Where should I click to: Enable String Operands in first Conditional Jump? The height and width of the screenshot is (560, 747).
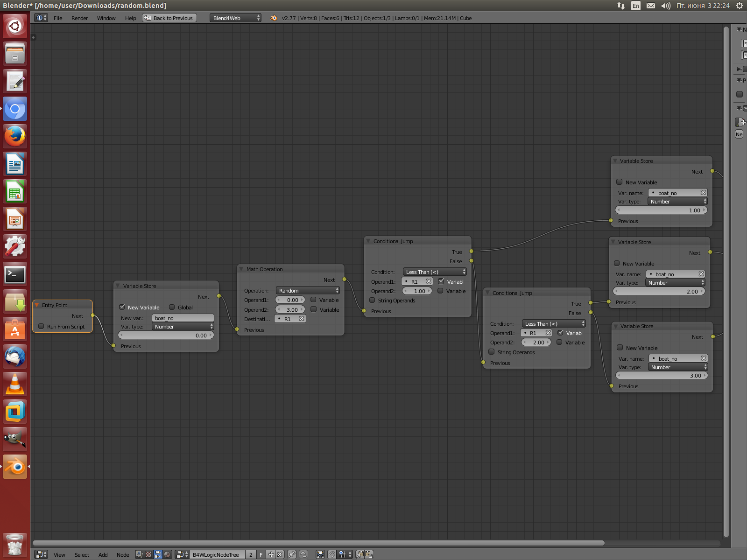372,301
